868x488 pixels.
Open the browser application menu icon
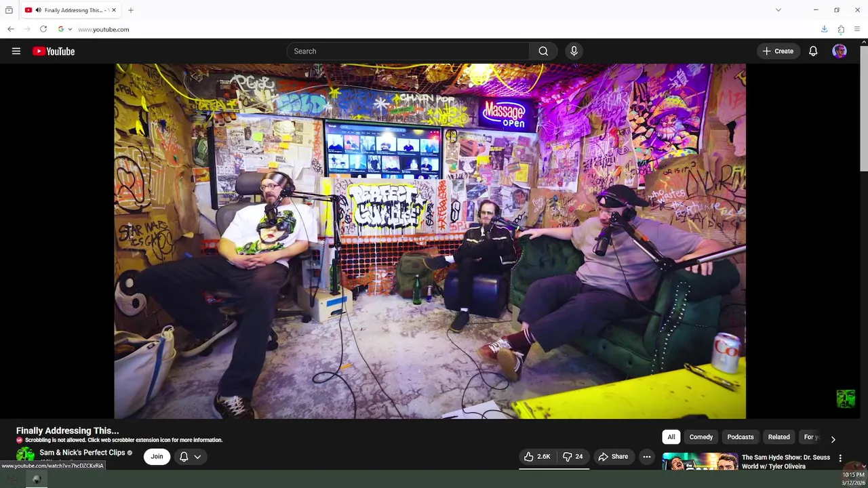point(857,29)
